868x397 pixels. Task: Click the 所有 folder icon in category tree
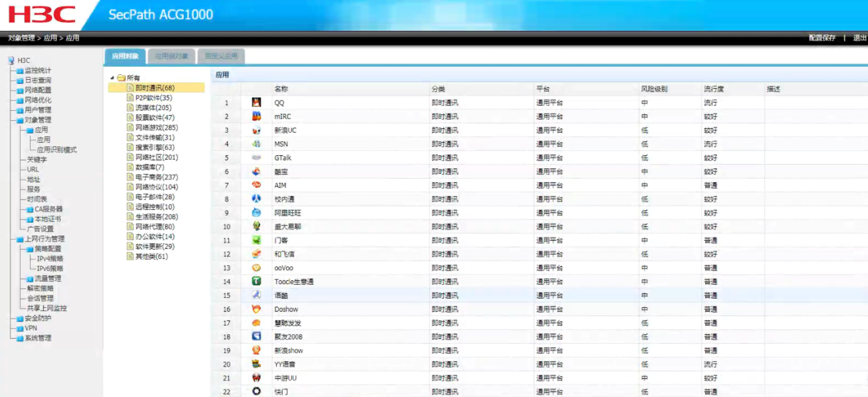[121, 78]
